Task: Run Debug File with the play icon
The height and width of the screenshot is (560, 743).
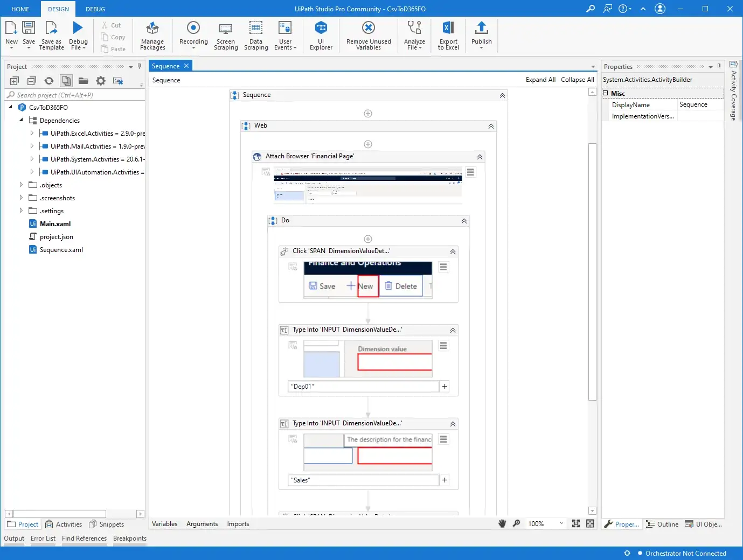Action: click(78, 28)
